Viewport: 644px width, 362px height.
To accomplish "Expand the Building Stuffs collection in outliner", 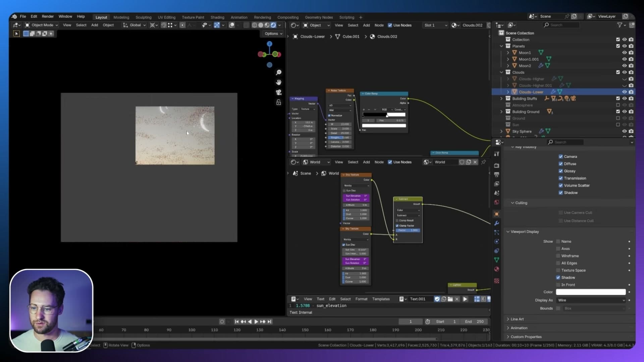I will click(501, 99).
